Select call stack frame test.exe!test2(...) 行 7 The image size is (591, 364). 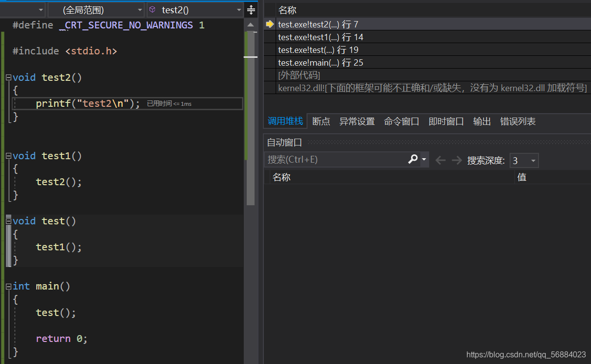coord(427,24)
